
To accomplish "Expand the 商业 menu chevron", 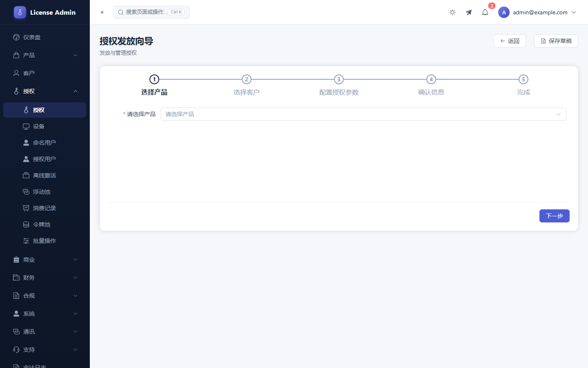I will coord(76,260).
